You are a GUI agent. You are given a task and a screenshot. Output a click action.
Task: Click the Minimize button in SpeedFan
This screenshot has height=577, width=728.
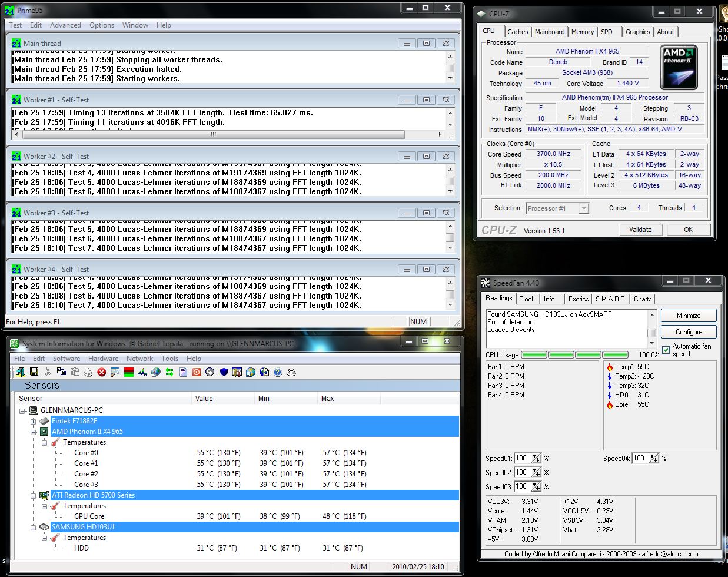click(689, 316)
